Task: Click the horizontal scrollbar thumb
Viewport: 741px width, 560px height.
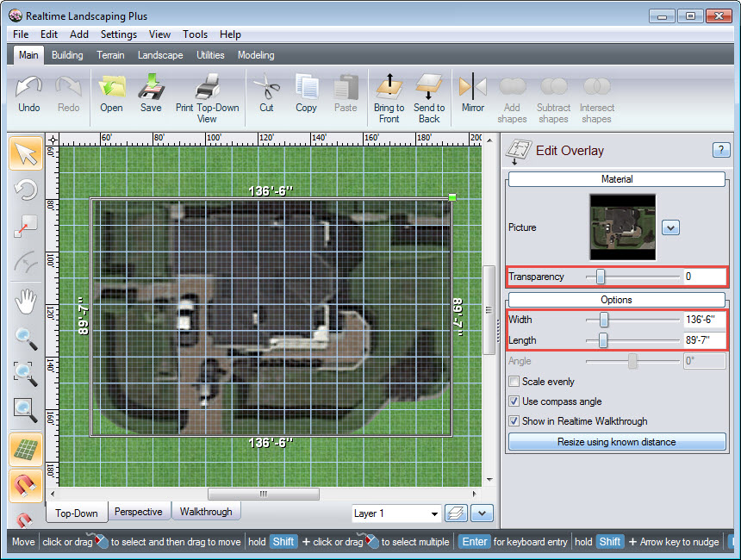Action: coord(264,494)
